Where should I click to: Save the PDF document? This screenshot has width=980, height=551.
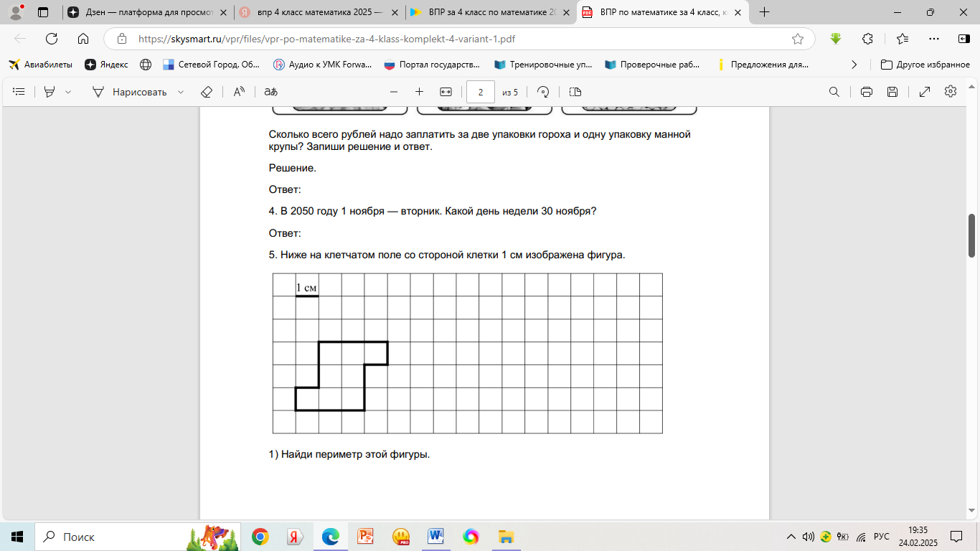(x=892, y=92)
